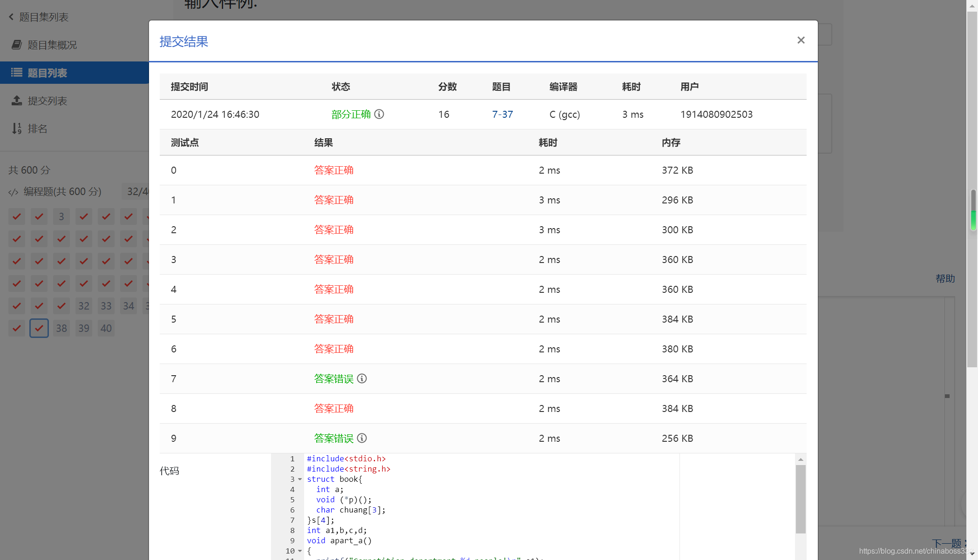Image resolution: width=978 pixels, height=560 pixels.
Task: Go to 下一题 link
Action: [x=947, y=543]
